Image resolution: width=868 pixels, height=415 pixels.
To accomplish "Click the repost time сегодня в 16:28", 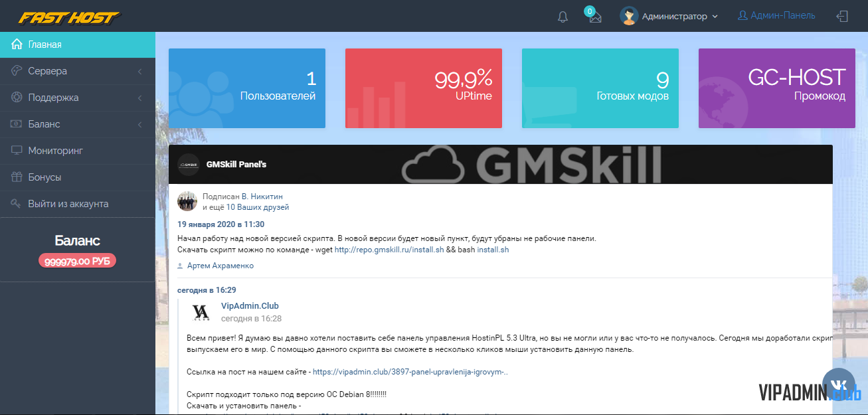I will click(x=251, y=319).
